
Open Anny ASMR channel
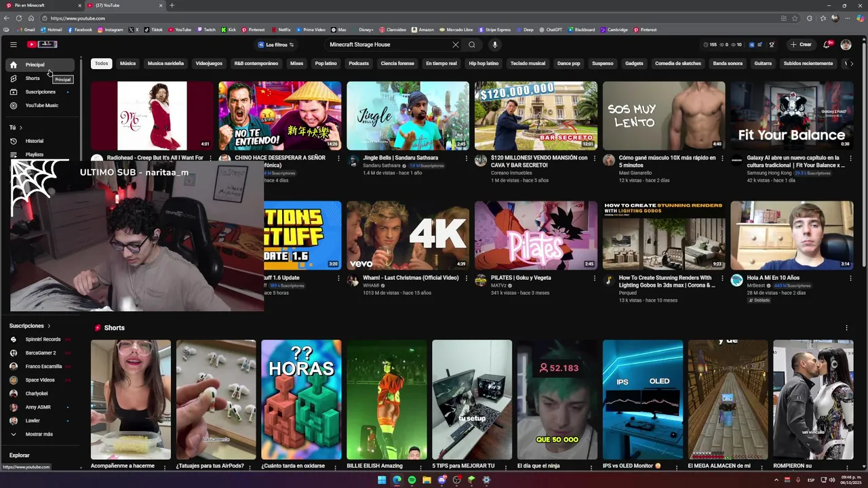coord(41,407)
